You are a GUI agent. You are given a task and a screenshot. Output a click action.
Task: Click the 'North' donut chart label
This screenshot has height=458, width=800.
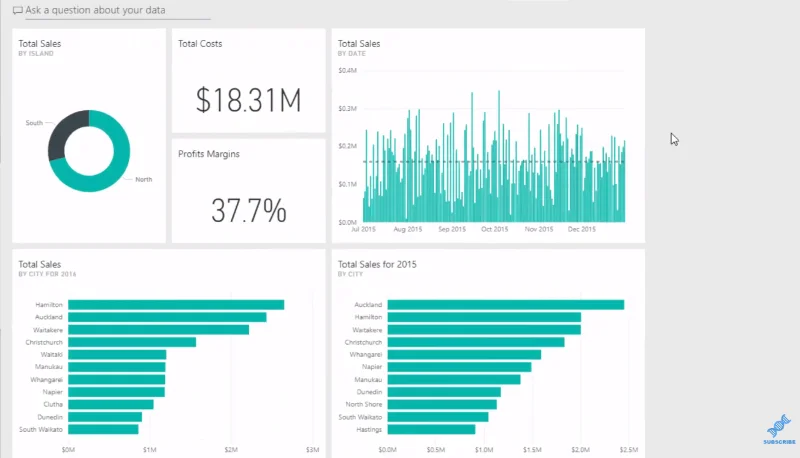(143, 180)
